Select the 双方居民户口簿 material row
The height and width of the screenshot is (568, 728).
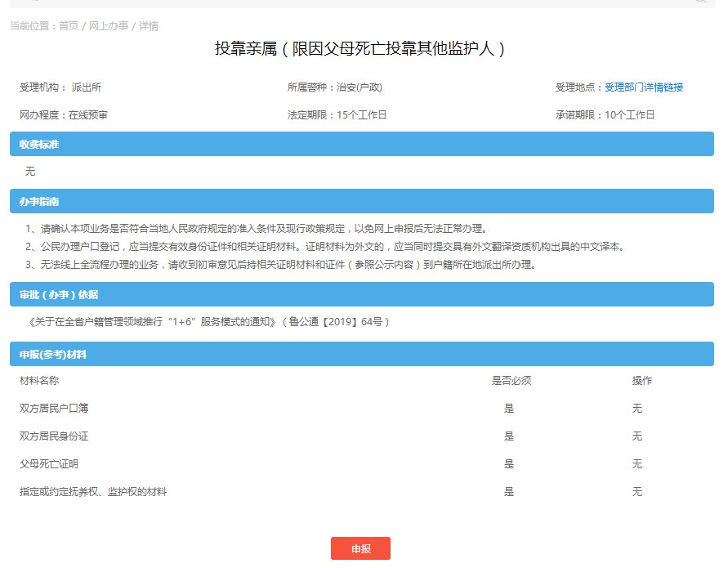[54, 409]
